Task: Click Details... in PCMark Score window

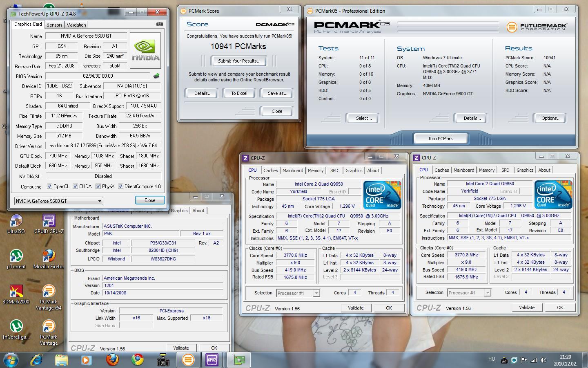Action: point(203,93)
